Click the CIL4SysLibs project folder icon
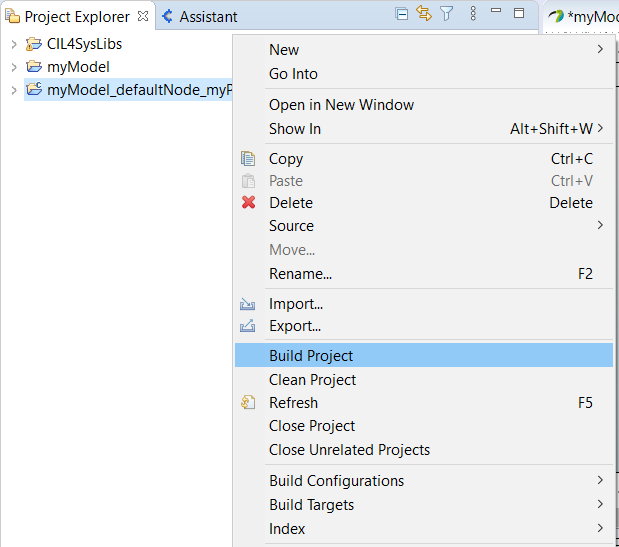Viewport: 619px width, 547px height. point(34,44)
